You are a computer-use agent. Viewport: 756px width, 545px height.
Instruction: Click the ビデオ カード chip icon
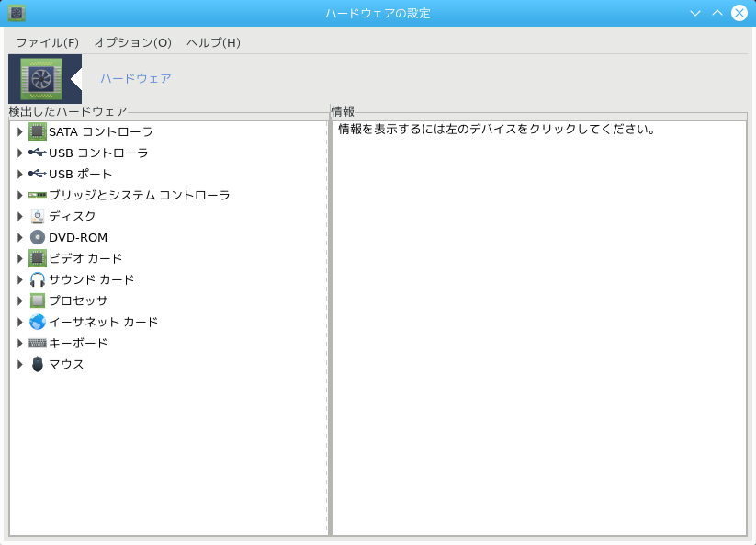tap(38, 258)
